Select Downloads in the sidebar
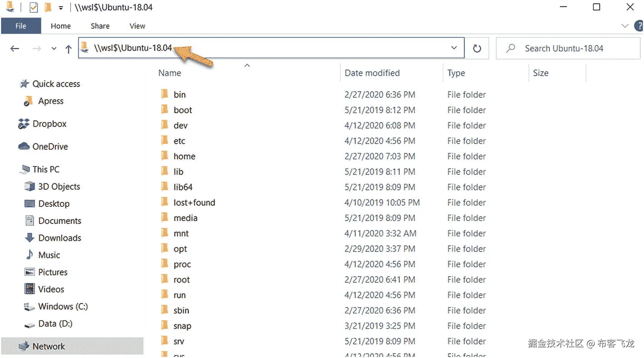Image resolution: width=644 pixels, height=358 pixels. coord(53,238)
